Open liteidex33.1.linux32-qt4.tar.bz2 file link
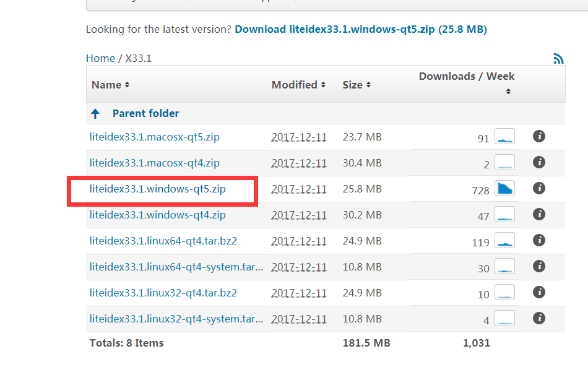 [x=163, y=293]
